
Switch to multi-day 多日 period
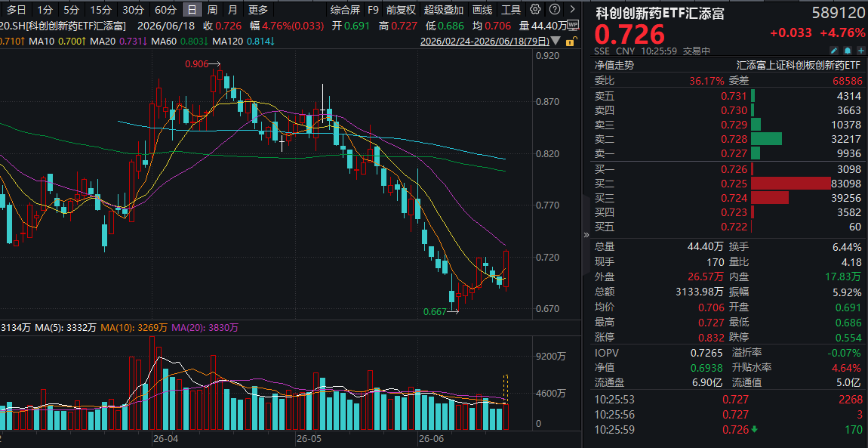[16, 9]
